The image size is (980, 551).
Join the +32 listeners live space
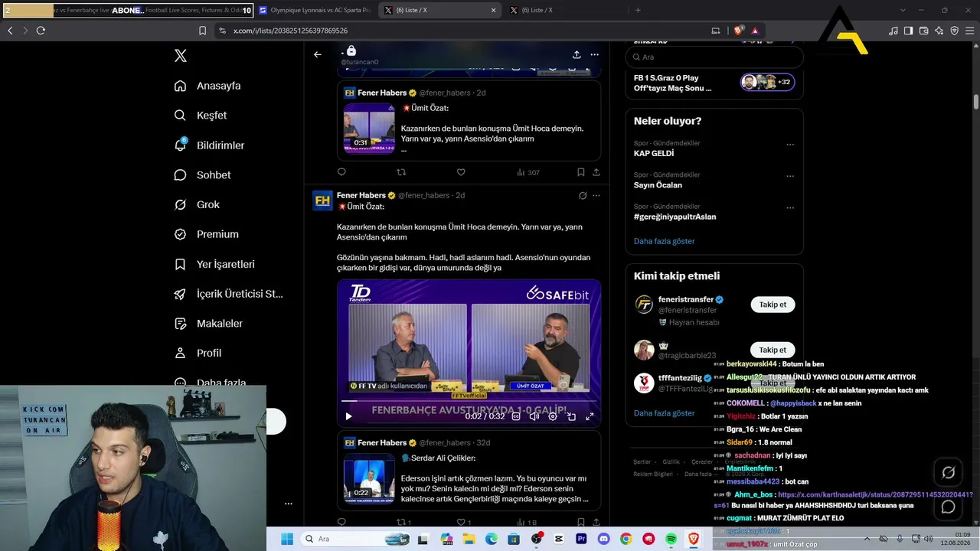click(x=767, y=82)
